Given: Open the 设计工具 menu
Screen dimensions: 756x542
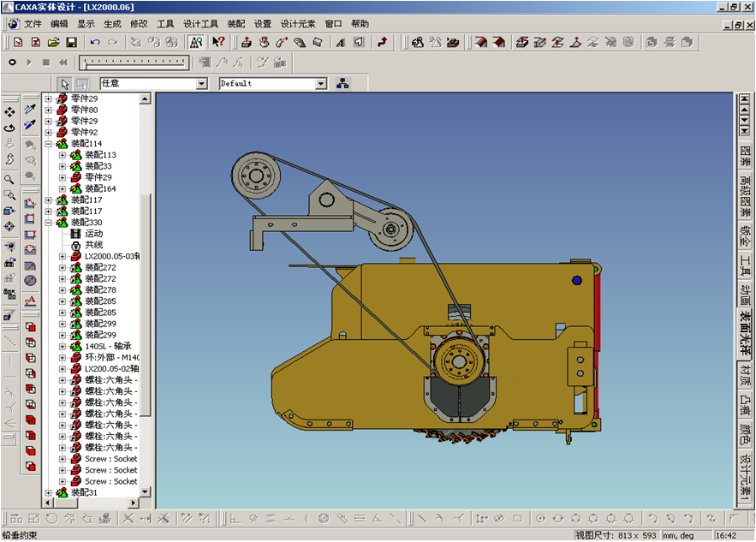Looking at the screenshot, I should click(x=201, y=24).
